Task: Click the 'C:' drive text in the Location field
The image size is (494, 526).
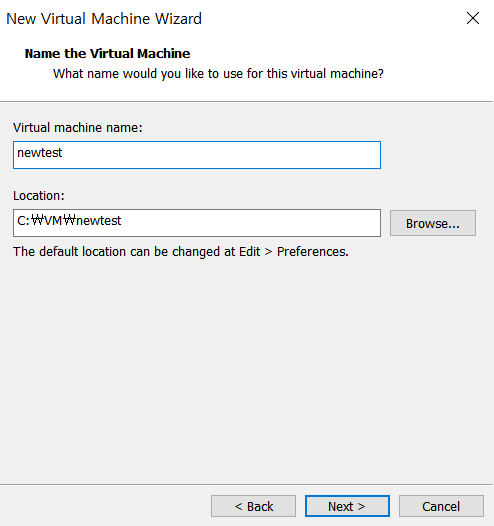Action: pyautogui.click(x=23, y=221)
